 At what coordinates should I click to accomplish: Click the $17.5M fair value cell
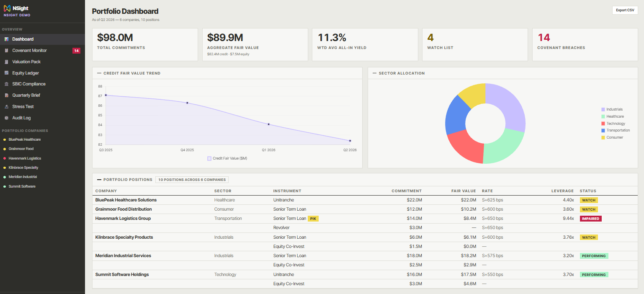[469, 275]
